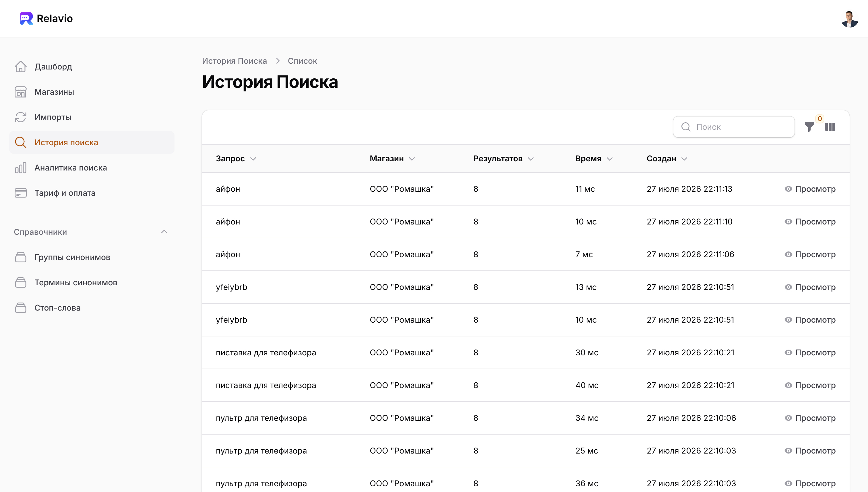Image resolution: width=868 pixels, height=492 pixels.
Task: Open Стоп-слова list
Action: pos(92,308)
